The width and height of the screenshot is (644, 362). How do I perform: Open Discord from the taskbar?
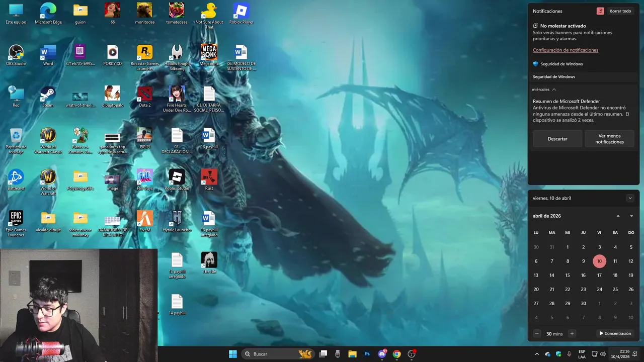(x=382, y=354)
